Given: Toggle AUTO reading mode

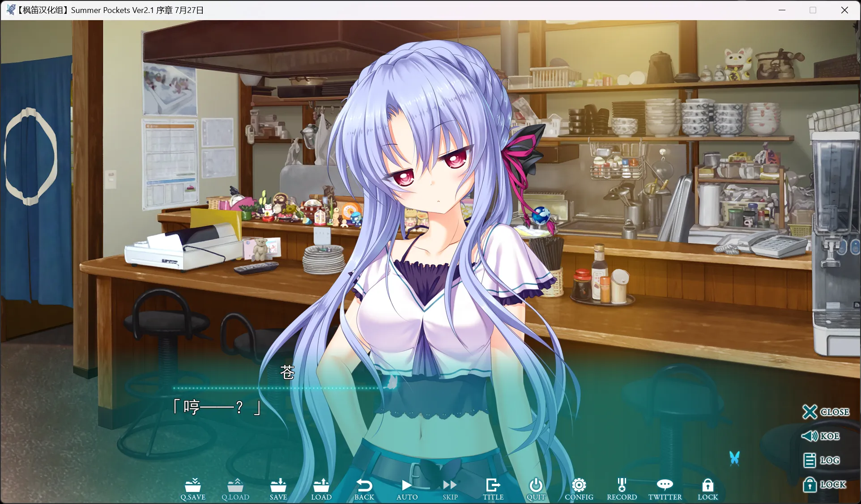Looking at the screenshot, I should pos(407,489).
